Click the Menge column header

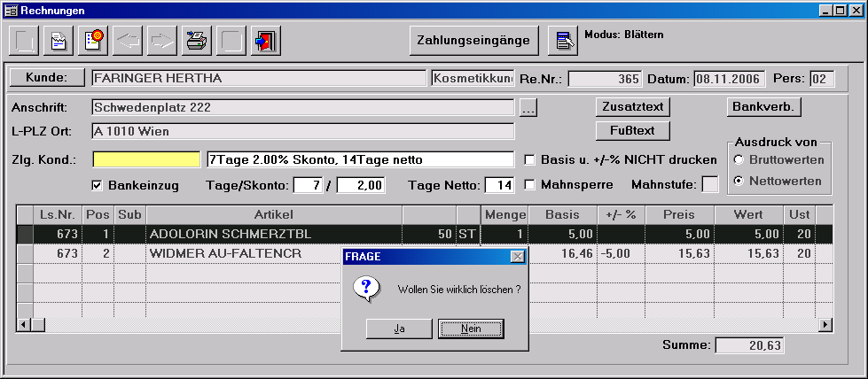[x=504, y=214]
